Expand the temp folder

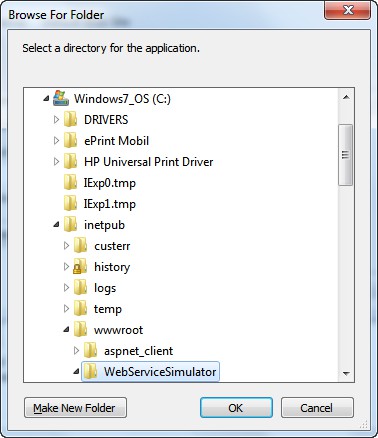tap(66, 308)
